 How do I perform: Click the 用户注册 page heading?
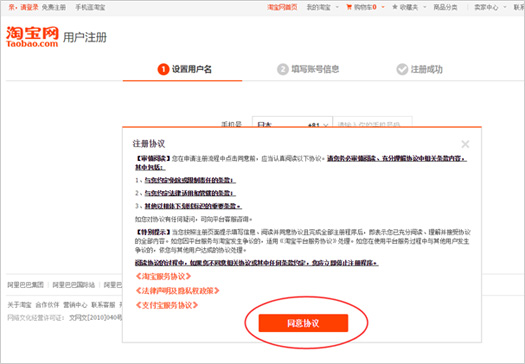click(85, 37)
